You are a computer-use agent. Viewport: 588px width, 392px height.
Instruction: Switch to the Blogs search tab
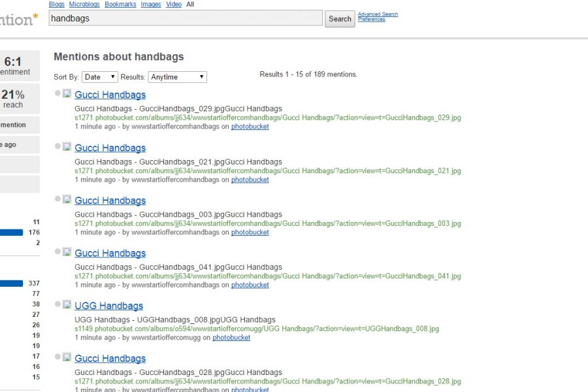click(57, 4)
